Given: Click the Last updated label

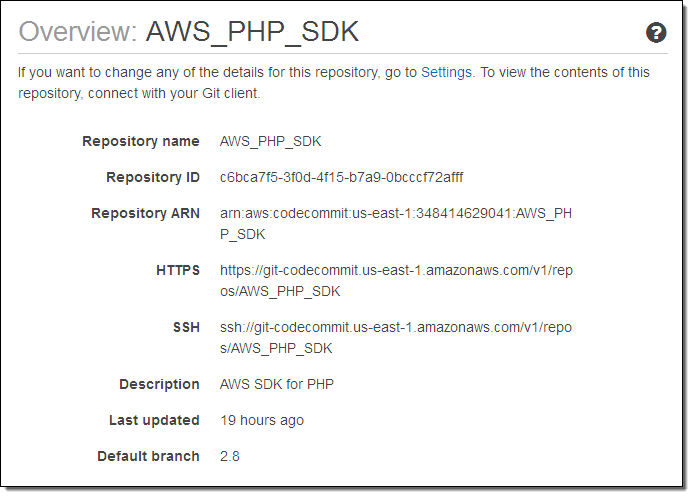Looking at the screenshot, I should (154, 420).
